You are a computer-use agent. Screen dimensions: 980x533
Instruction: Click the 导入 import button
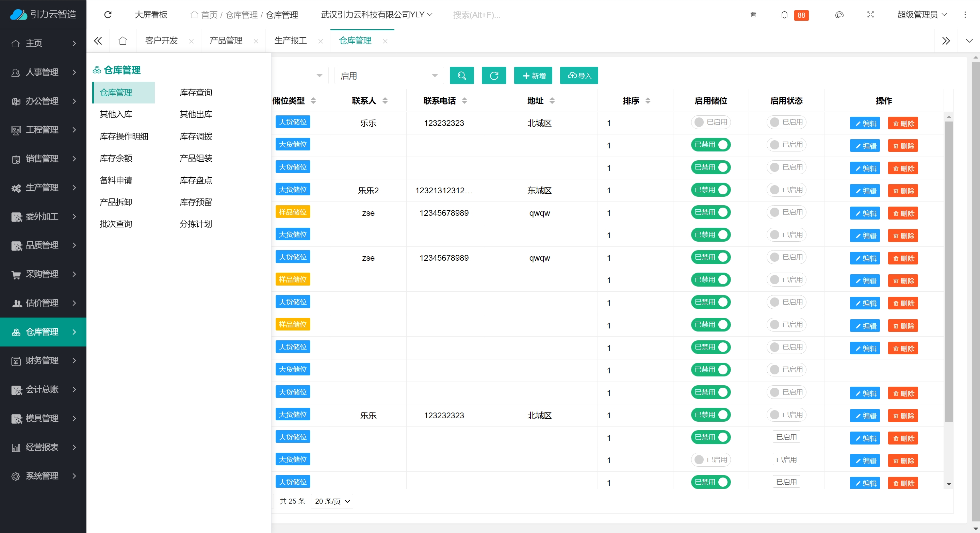coord(578,75)
